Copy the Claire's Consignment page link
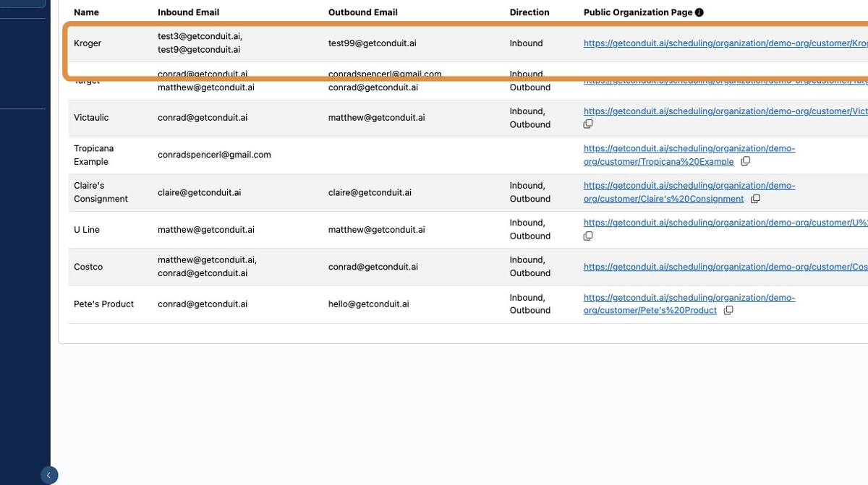Viewport: 868px width, 485px height. click(x=755, y=199)
